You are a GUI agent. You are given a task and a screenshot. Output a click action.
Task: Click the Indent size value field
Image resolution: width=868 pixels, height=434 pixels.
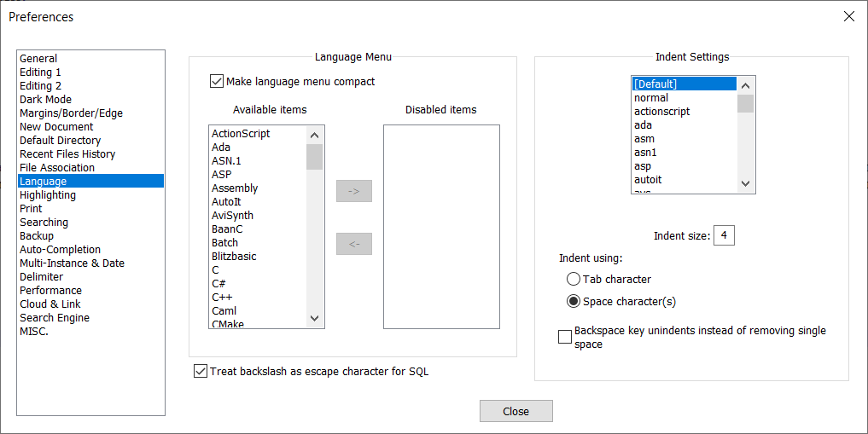(x=724, y=235)
